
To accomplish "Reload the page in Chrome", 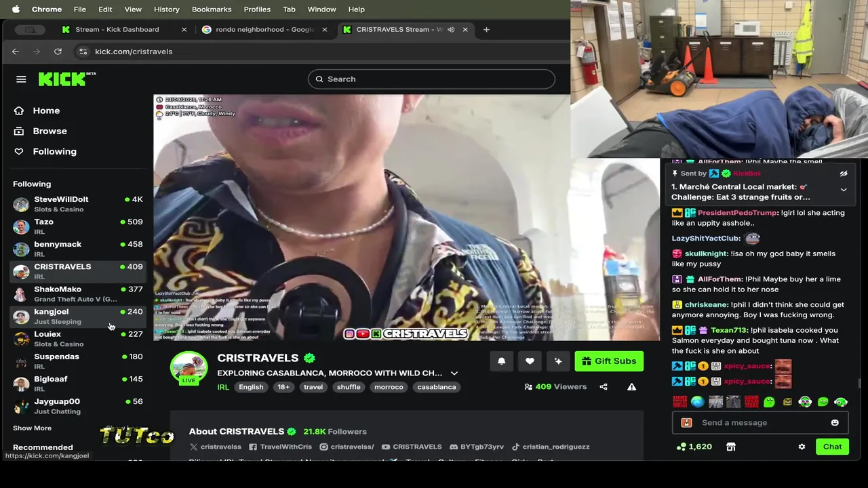I will [x=58, y=52].
